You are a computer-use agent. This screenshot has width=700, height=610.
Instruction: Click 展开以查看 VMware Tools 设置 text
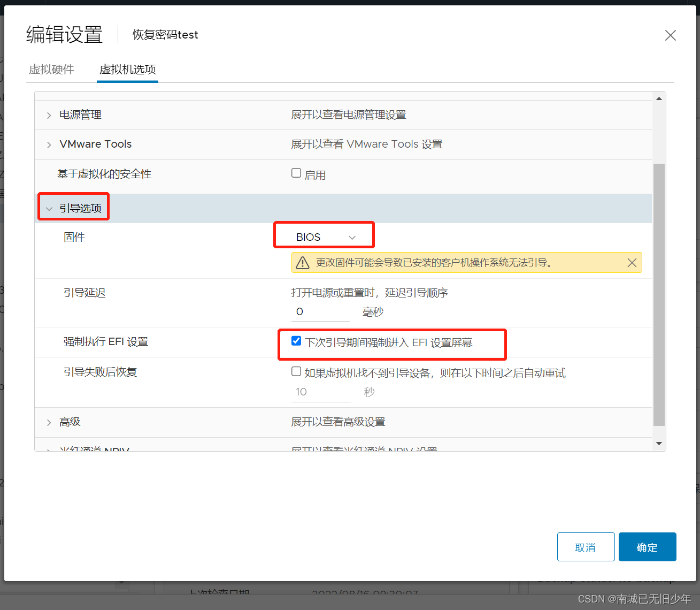point(367,144)
